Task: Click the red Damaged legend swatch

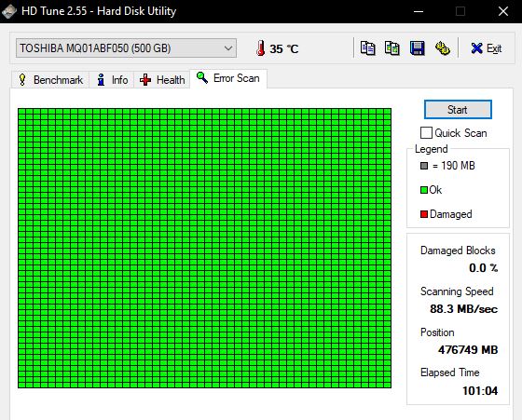Action: [424, 214]
